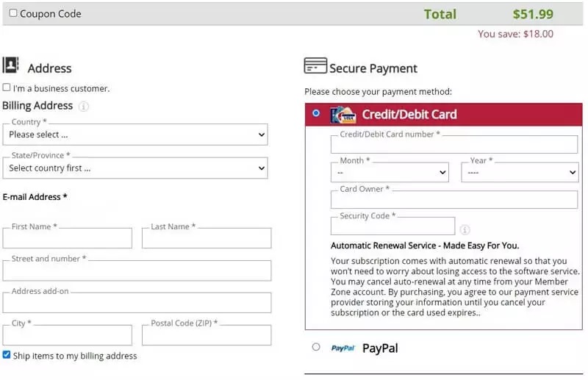
Task: Click the First Name input field
Action: point(68,238)
